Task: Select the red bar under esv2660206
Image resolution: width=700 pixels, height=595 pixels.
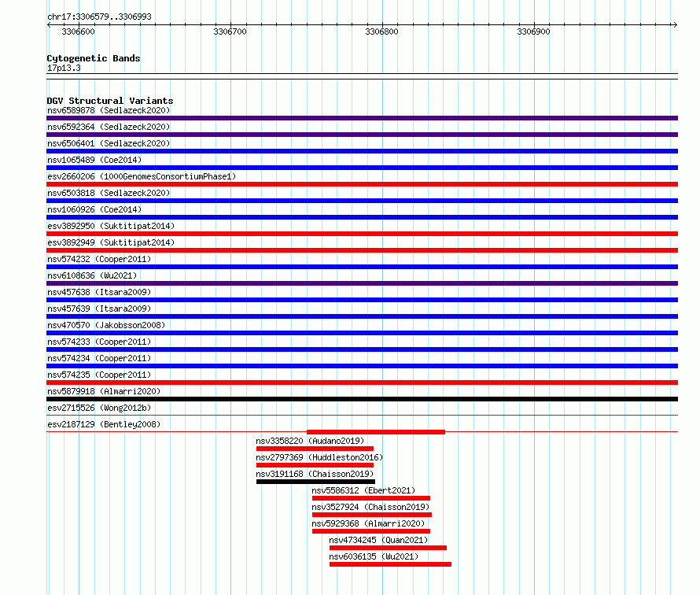Action: [362, 184]
